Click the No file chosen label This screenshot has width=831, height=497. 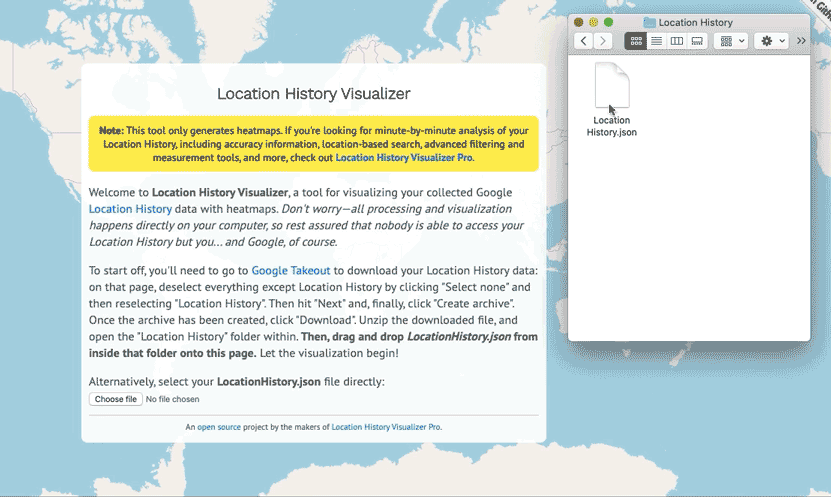172,400
